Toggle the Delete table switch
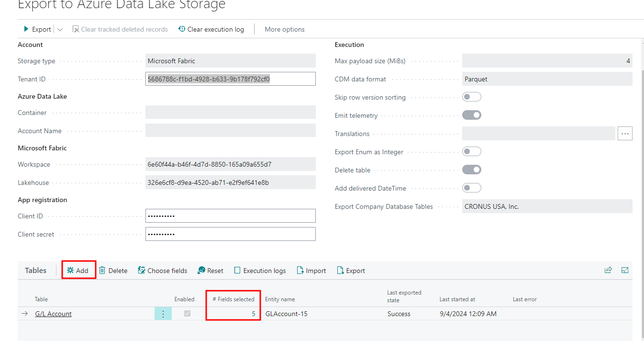This screenshot has height=341, width=644. pos(472,170)
